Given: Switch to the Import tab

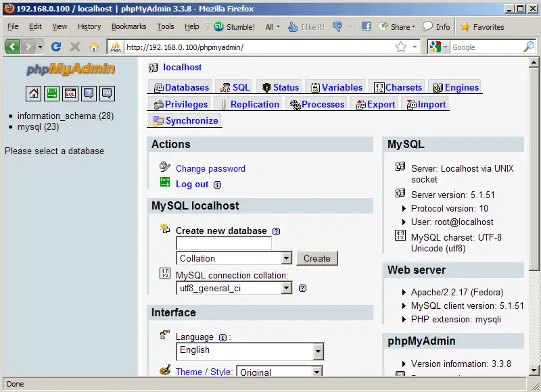Looking at the screenshot, I should click(426, 104).
